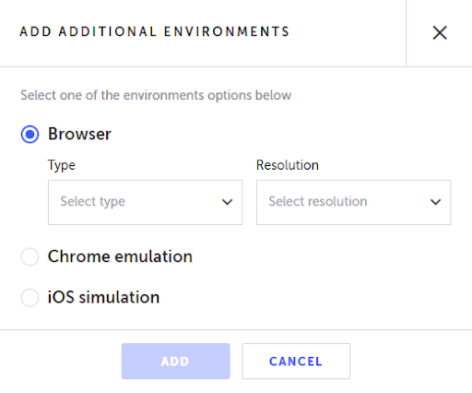
Task: Click the 'Type' field label
Action: click(62, 166)
